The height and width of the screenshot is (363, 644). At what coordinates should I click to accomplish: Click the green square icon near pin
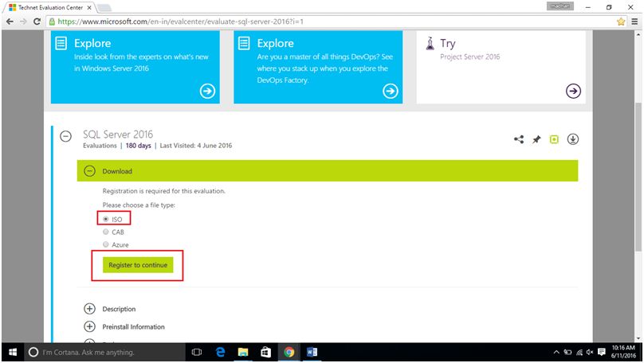[x=554, y=139]
